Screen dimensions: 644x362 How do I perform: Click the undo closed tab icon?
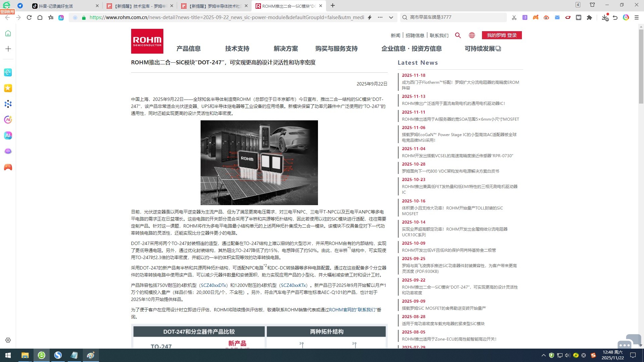point(615,17)
